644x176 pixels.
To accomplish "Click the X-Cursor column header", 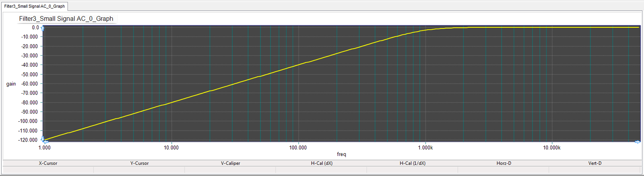I will 48,163.
